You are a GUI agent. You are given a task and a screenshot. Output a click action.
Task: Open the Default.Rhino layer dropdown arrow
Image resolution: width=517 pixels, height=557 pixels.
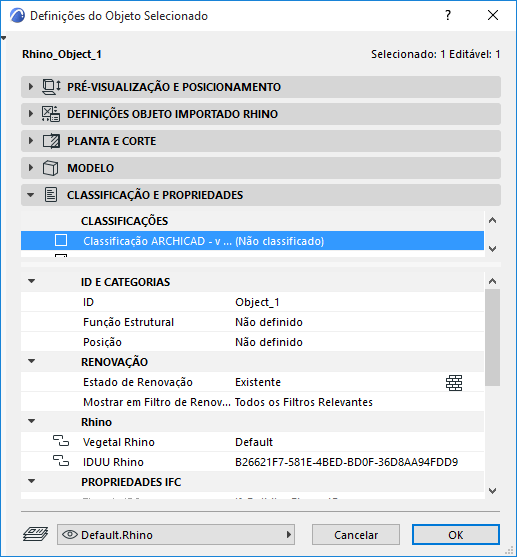[289, 534]
